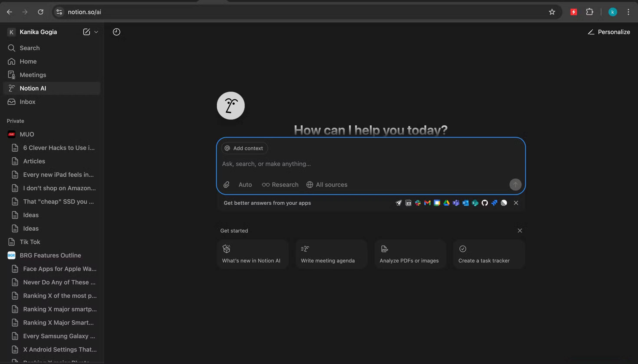
Task: Bookmark this page with the star icon
Action: 552,12
